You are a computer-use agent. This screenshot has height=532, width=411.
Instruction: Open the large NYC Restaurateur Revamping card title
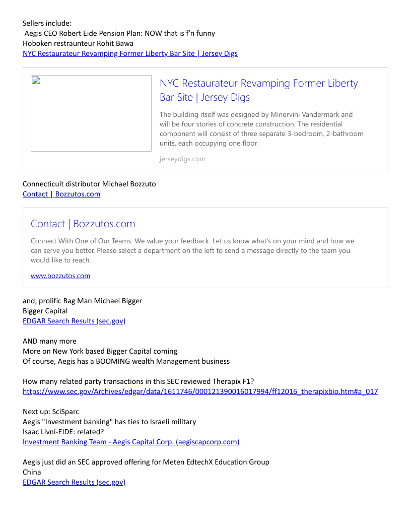[x=259, y=90]
